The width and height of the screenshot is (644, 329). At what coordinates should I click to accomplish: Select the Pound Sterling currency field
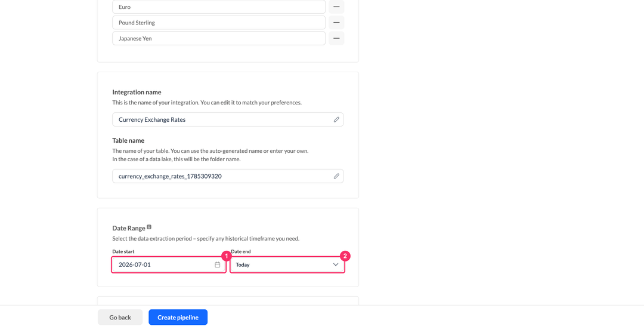coord(219,23)
